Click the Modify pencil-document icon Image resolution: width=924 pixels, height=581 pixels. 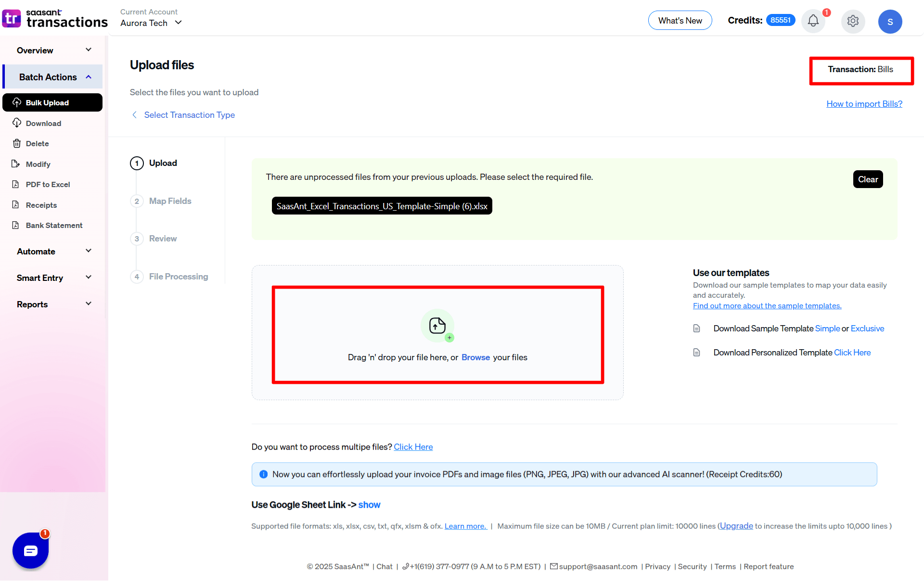coord(16,164)
